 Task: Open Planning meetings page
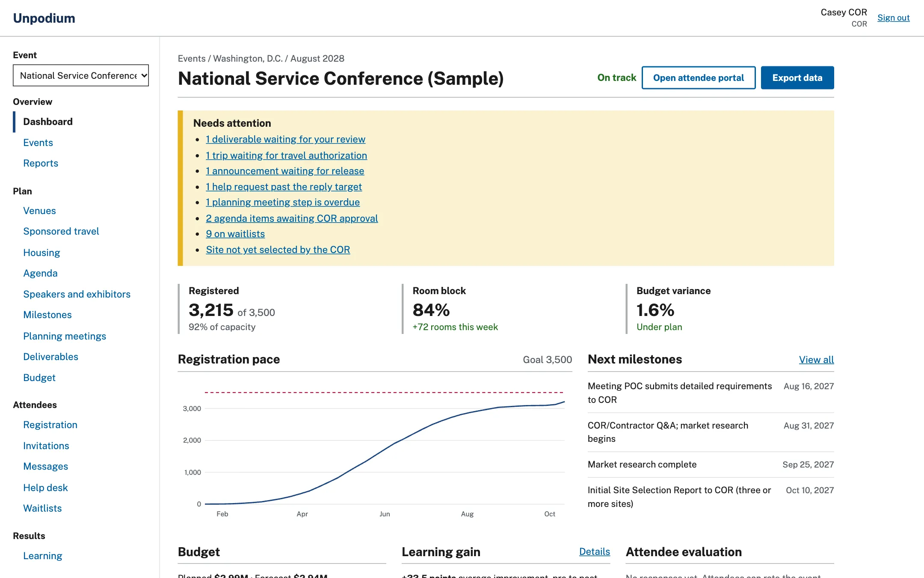click(65, 336)
